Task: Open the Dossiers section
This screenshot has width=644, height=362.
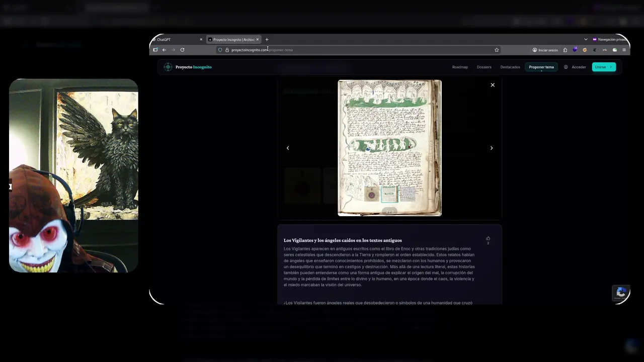Action: pyautogui.click(x=484, y=67)
